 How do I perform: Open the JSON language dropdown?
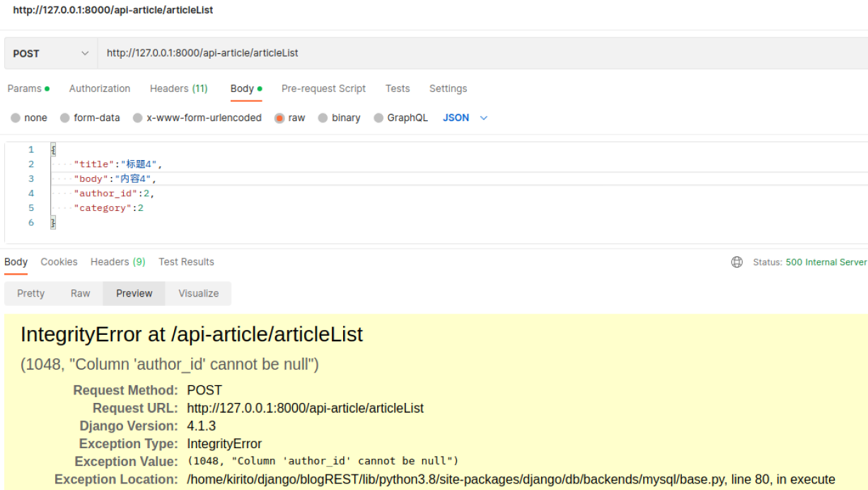[463, 118]
